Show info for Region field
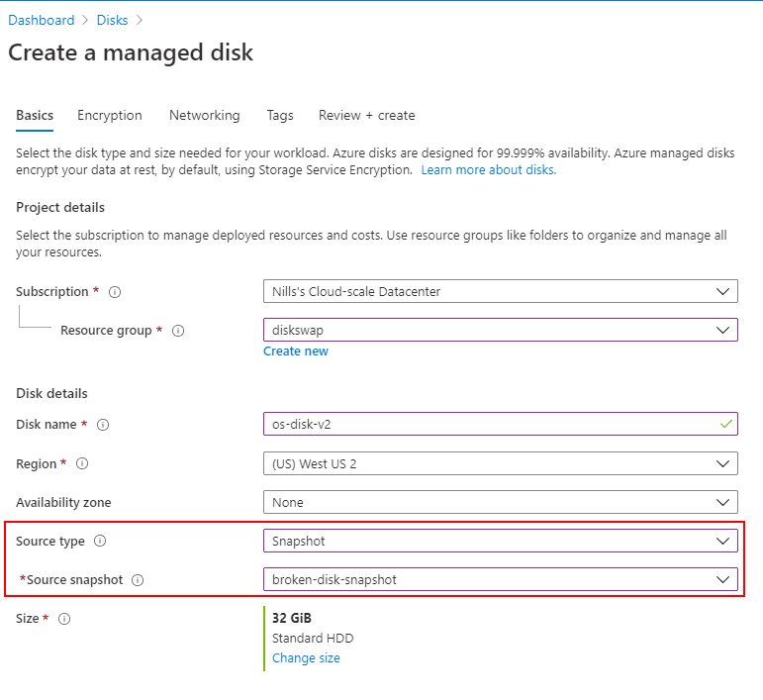 [x=82, y=463]
